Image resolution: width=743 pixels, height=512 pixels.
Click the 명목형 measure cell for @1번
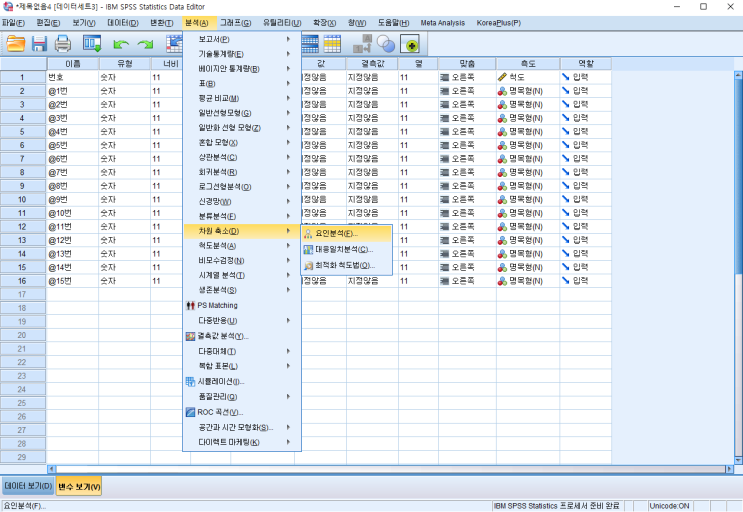pyautogui.click(x=528, y=91)
